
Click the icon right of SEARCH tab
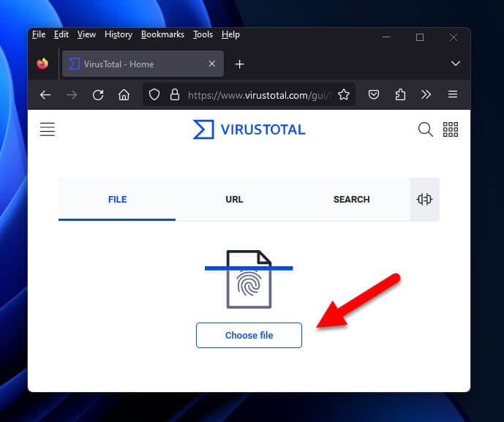coord(424,199)
